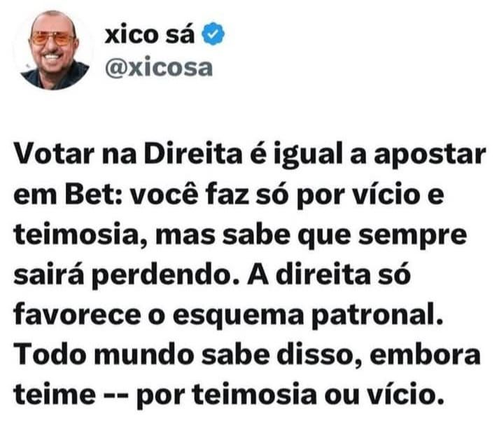Click the double dash after "teime"
The height and width of the screenshot is (437, 504).
(115, 396)
